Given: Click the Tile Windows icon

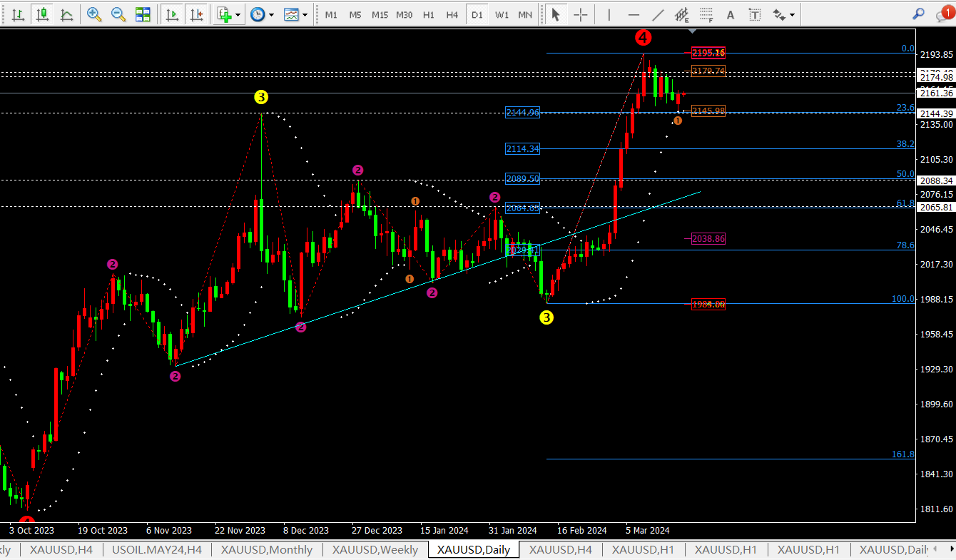Looking at the screenshot, I should pos(143,14).
